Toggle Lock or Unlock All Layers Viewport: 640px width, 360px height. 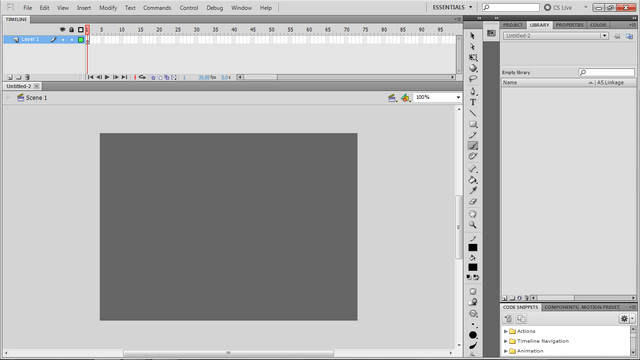click(71, 29)
